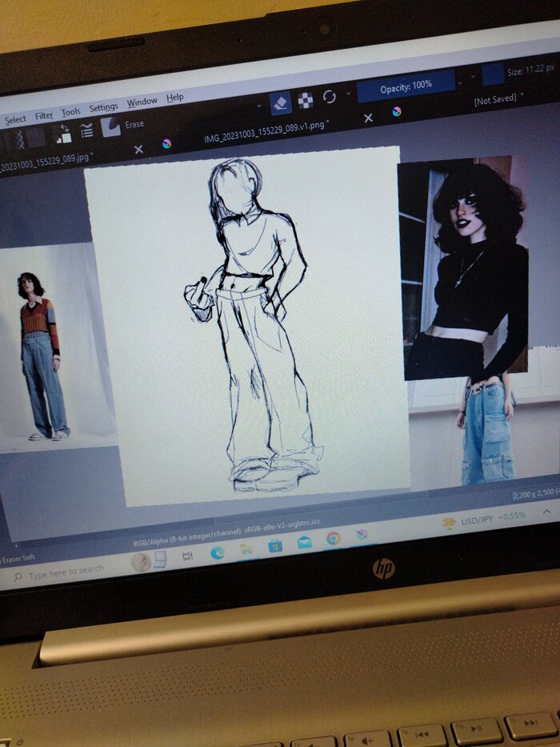The image size is (560, 747).
Task: Switch to the 155229_089.jpg tab
Action: (x=46, y=162)
